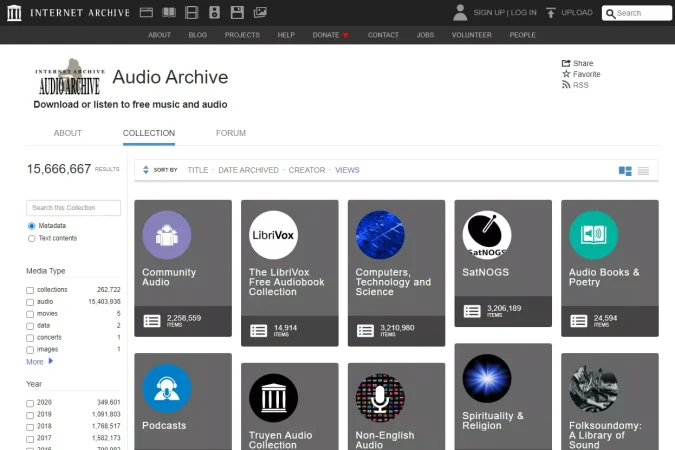Viewport: 675px width, 450px height.
Task: Open the Texts book icon in top bar
Action: pos(169,12)
